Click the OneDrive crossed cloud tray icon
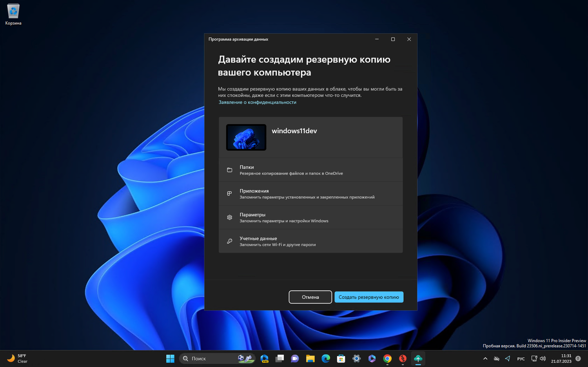Image resolution: width=588 pixels, height=367 pixels. tap(497, 358)
